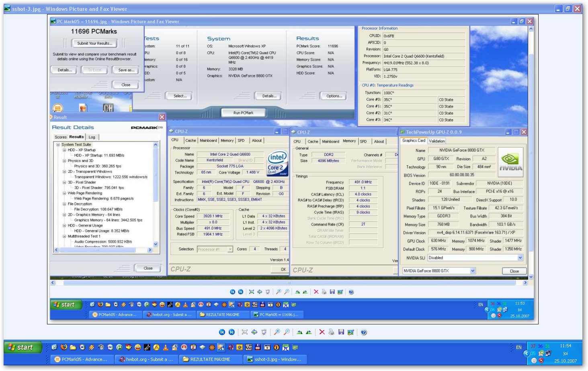Click network computers icon in live system tray
Screen dimensions: 588x371
pos(548,353)
